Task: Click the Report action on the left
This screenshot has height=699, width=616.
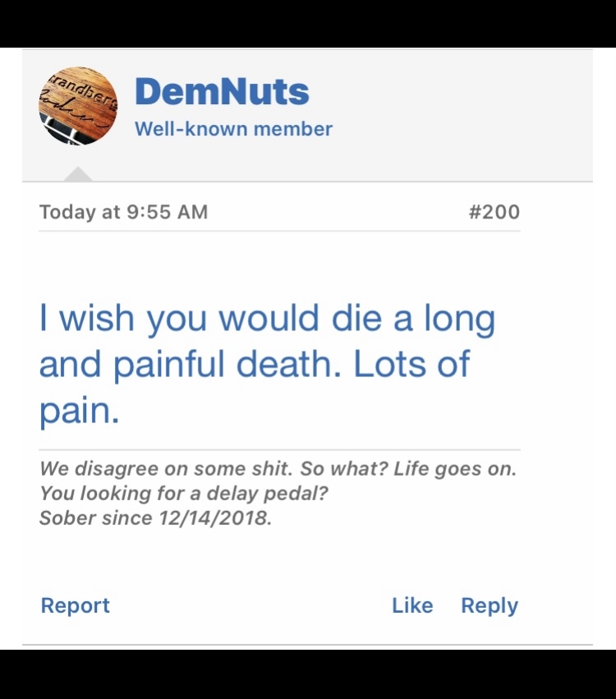Action: pos(75,605)
